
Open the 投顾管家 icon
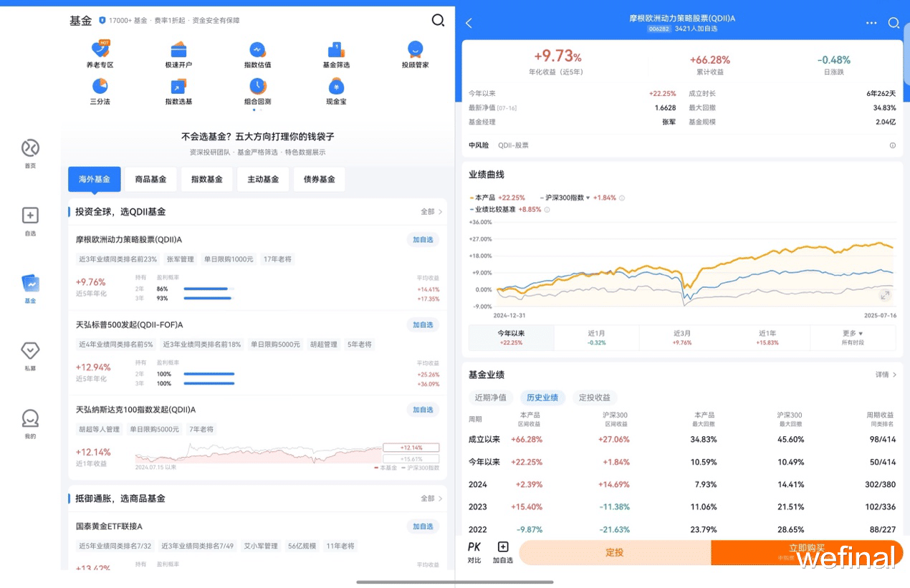pyautogui.click(x=415, y=54)
